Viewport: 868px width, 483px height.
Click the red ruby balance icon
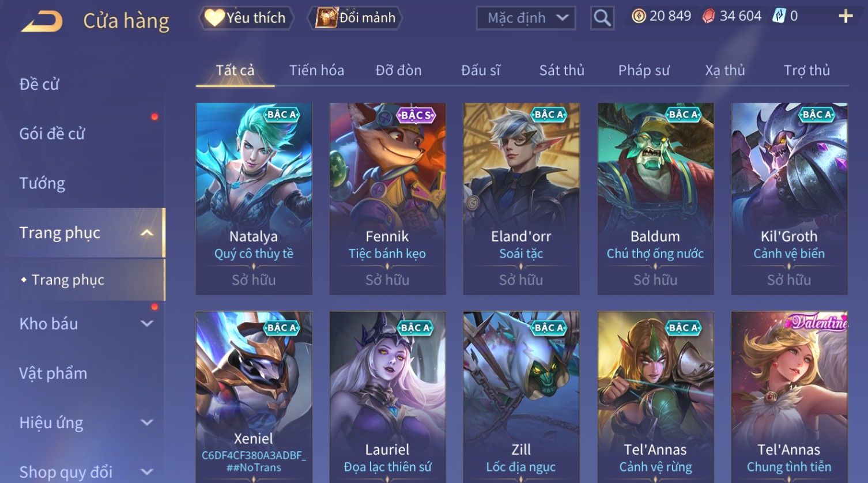(708, 16)
